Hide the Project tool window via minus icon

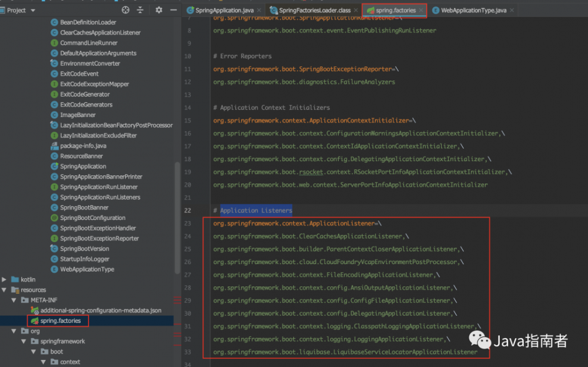pyautogui.click(x=173, y=9)
